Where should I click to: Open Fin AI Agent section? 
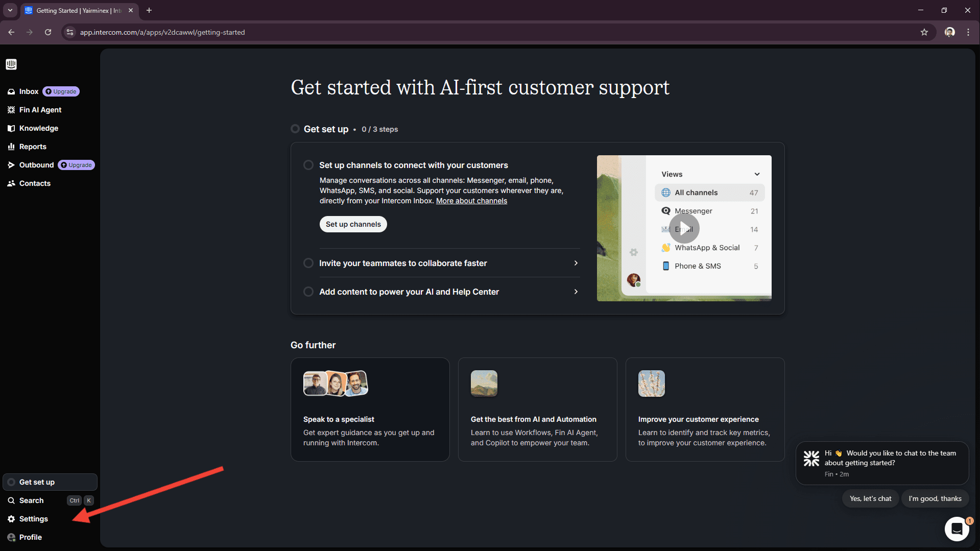point(40,110)
